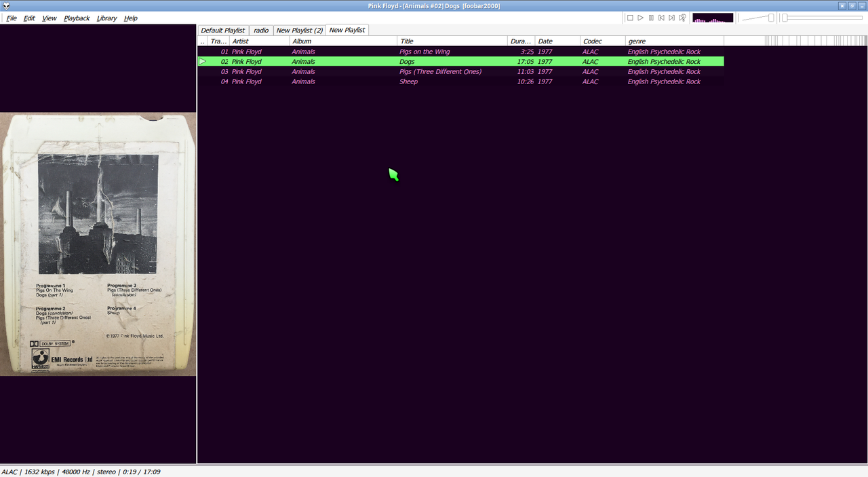868x477 pixels.
Task: Click the random playback icon
Action: coord(682,18)
